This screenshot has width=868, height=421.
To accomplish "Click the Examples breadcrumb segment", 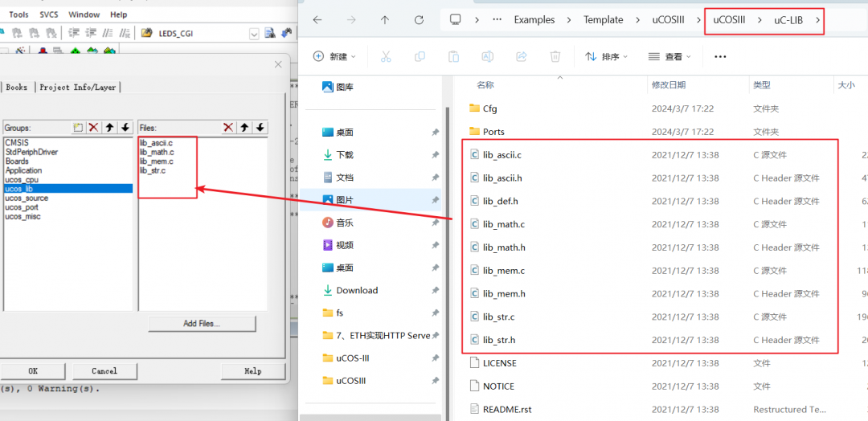I will point(534,20).
